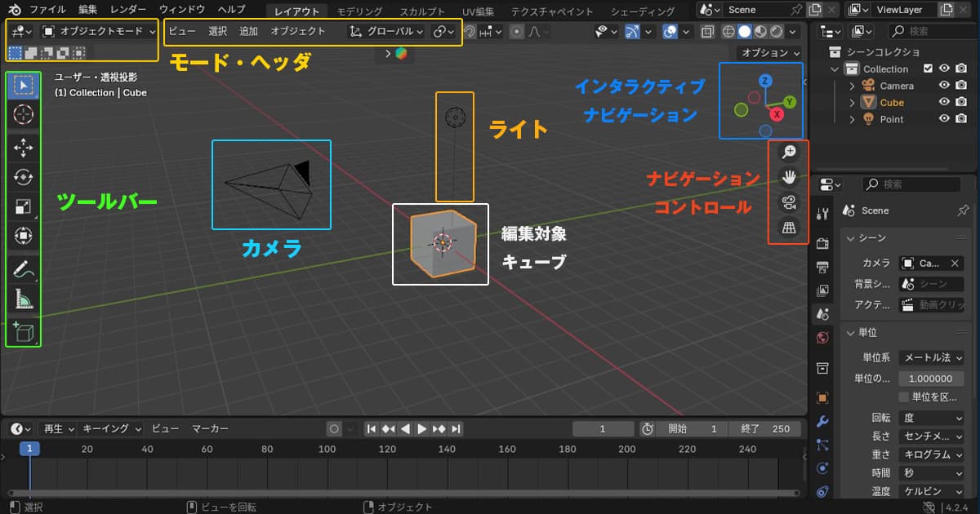980x514 pixels.
Task: Click the 単位の 1.000000 scale field
Action: 931,379
